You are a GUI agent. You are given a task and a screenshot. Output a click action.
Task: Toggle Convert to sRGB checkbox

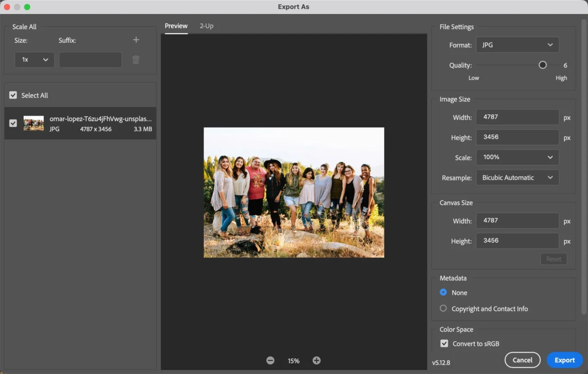click(444, 344)
